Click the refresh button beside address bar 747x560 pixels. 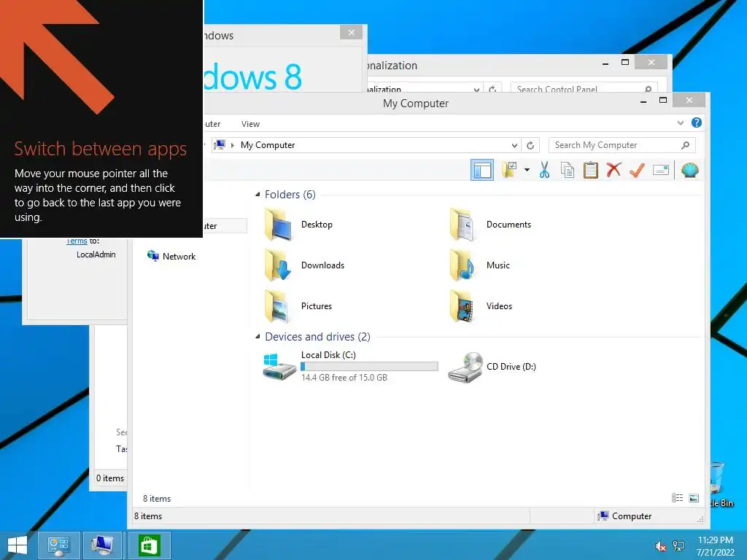pyautogui.click(x=530, y=145)
